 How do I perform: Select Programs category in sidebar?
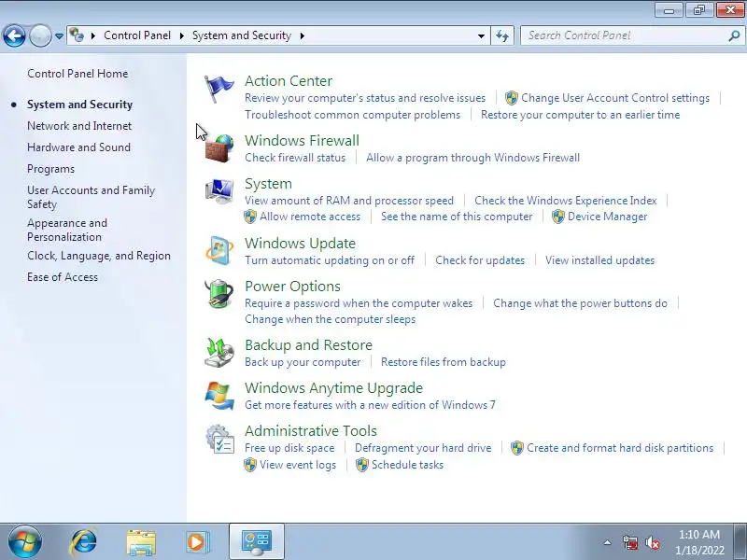pyautogui.click(x=51, y=170)
